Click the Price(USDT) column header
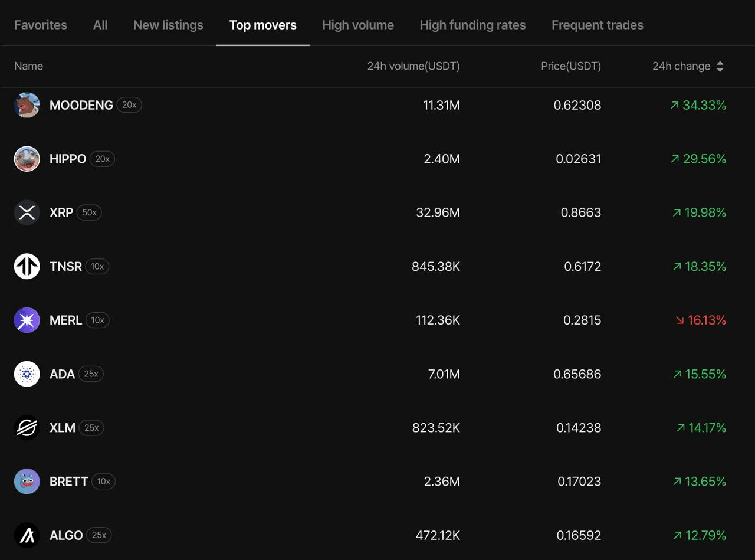The height and width of the screenshot is (560, 755). [x=571, y=66]
